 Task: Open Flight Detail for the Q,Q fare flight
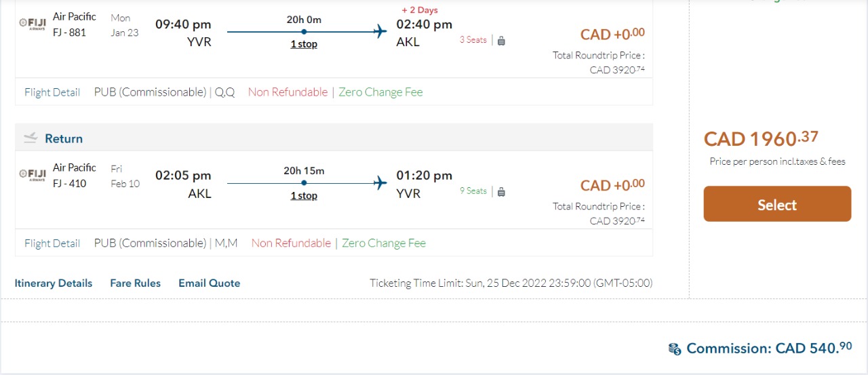tap(52, 92)
